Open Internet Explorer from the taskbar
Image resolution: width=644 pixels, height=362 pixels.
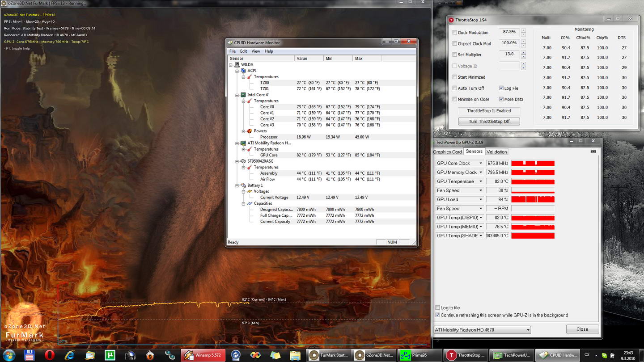click(70, 355)
